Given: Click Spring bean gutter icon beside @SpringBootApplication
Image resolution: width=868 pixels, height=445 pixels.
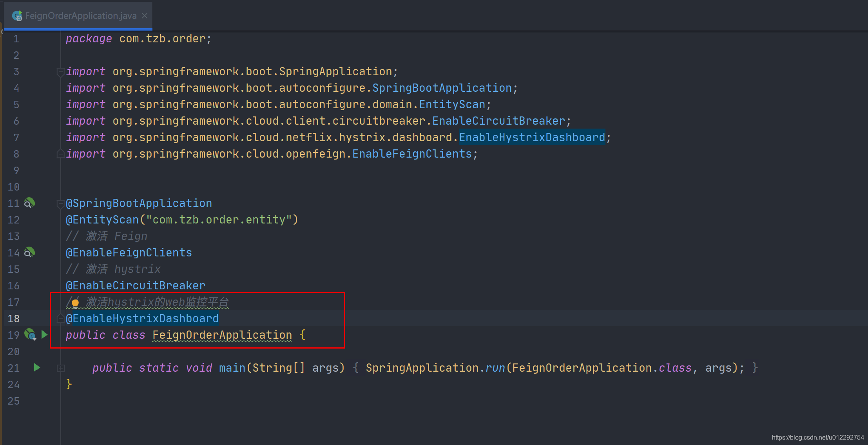Looking at the screenshot, I should (29, 203).
